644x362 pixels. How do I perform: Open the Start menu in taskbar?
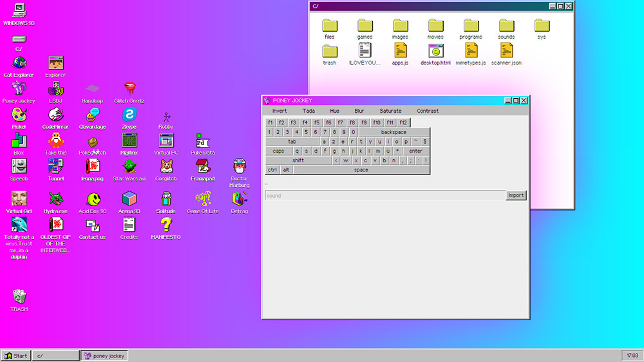(x=15, y=356)
